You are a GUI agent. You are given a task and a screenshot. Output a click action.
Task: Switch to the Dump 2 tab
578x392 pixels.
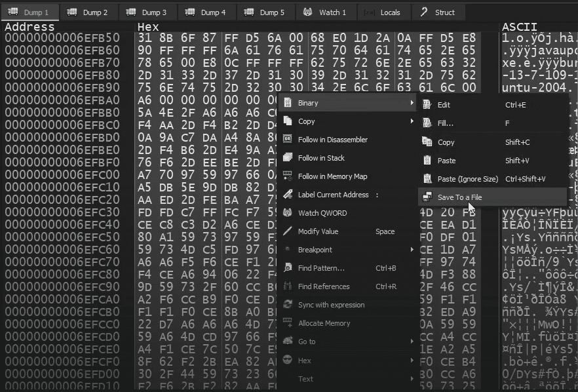tap(89, 12)
